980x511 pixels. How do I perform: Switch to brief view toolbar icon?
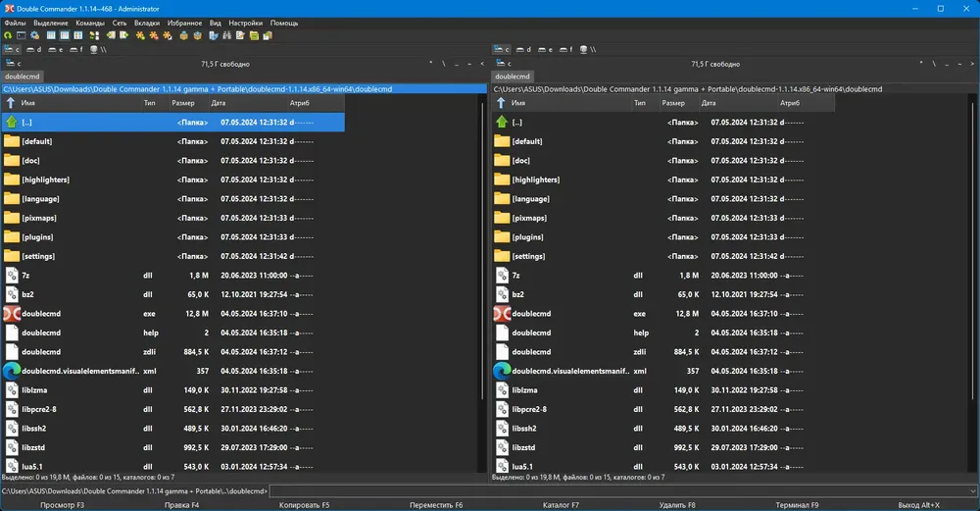click(x=51, y=35)
